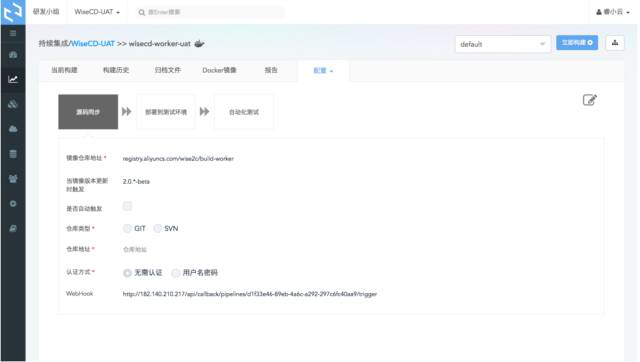
Task: Click the 镜像仓库地址 registry address field
Action: coord(178,159)
